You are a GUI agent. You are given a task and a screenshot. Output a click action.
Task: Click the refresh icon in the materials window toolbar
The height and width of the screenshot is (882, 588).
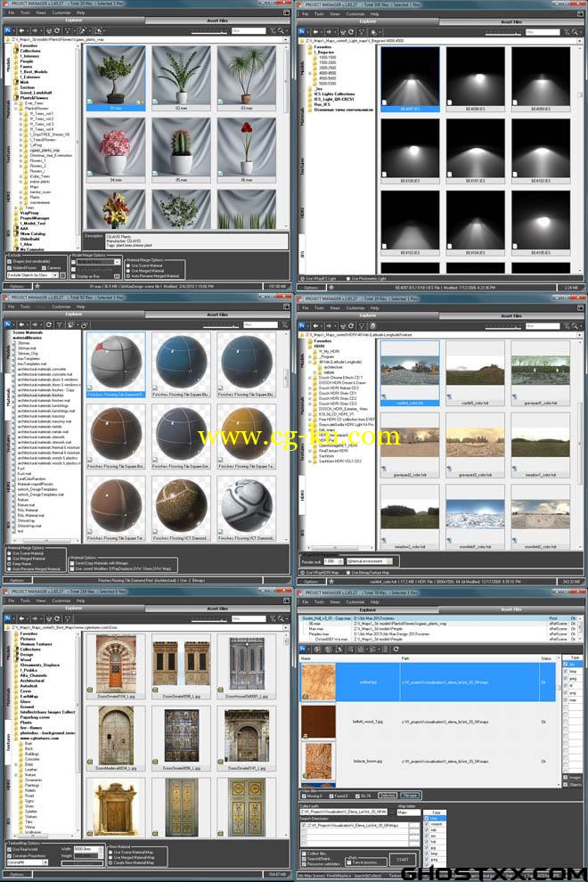click(49, 324)
